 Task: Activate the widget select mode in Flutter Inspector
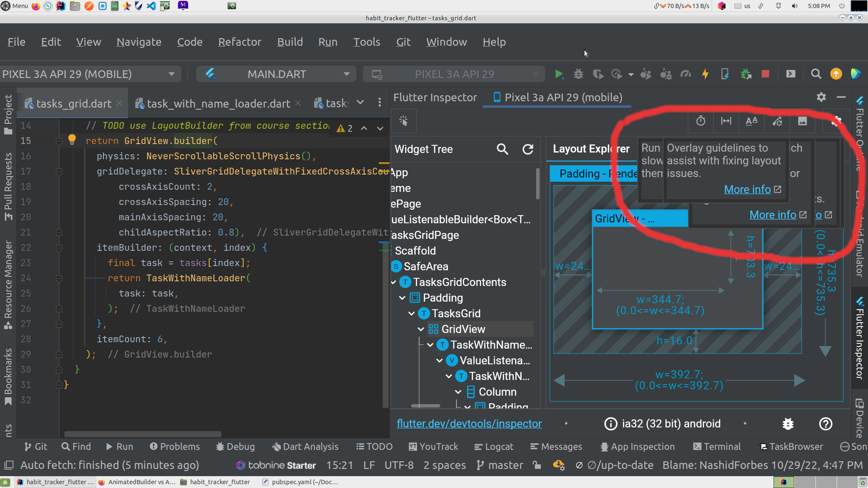(x=403, y=121)
